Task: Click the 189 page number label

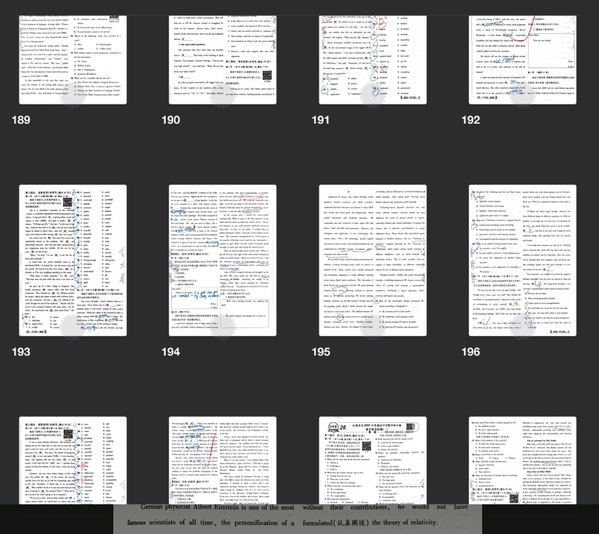Action: click(x=21, y=120)
